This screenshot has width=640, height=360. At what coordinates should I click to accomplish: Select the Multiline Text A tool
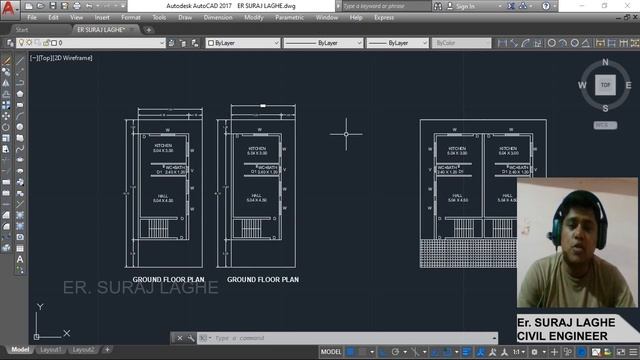[x=20, y=259]
